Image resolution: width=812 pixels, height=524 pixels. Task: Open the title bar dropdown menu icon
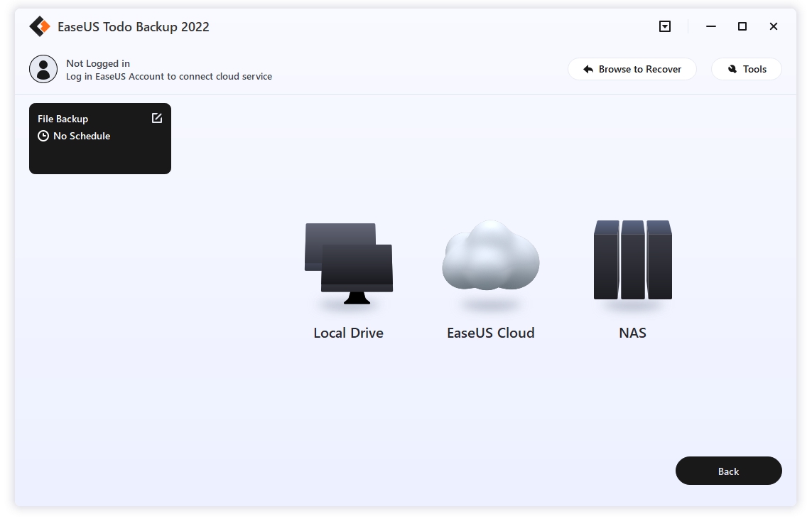coord(665,26)
